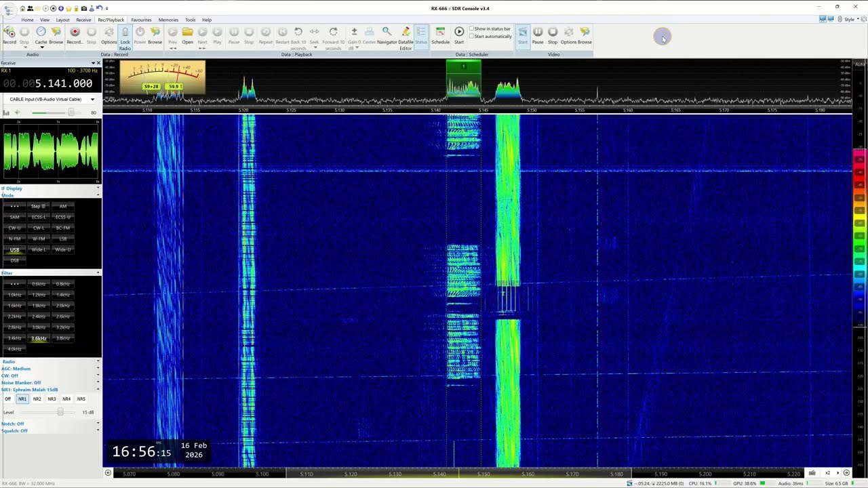The width and height of the screenshot is (868, 488).
Task: Click the Auto button on spectrum scale
Action: tap(860, 64)
